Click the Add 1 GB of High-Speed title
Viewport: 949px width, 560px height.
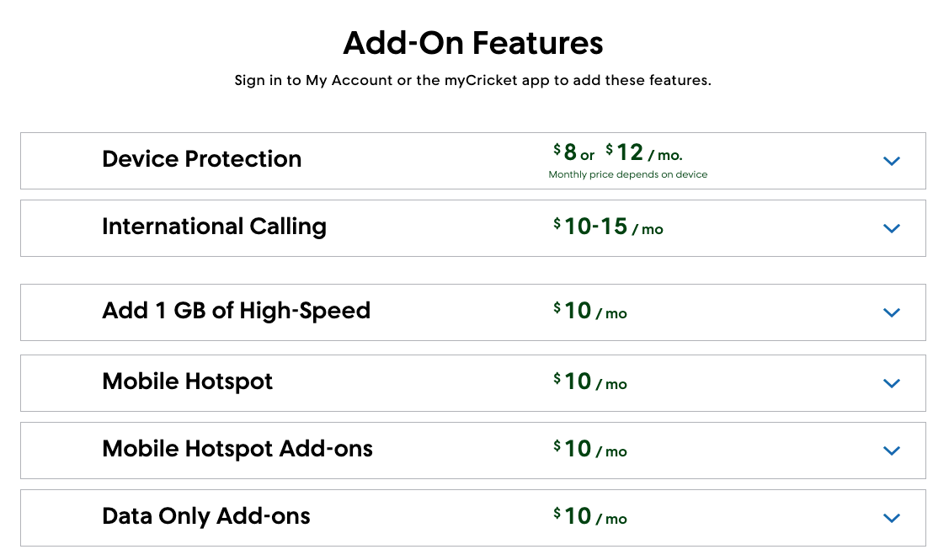(236, 311)
